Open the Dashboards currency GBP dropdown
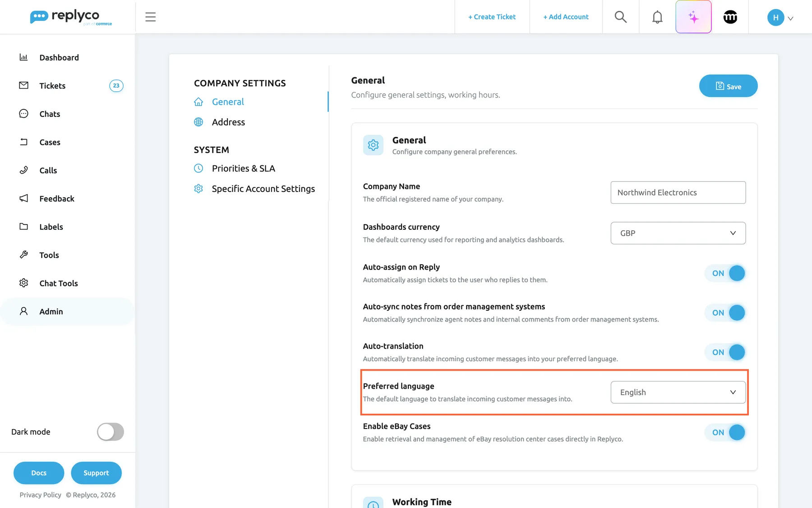812x508 pixels. 678,233
